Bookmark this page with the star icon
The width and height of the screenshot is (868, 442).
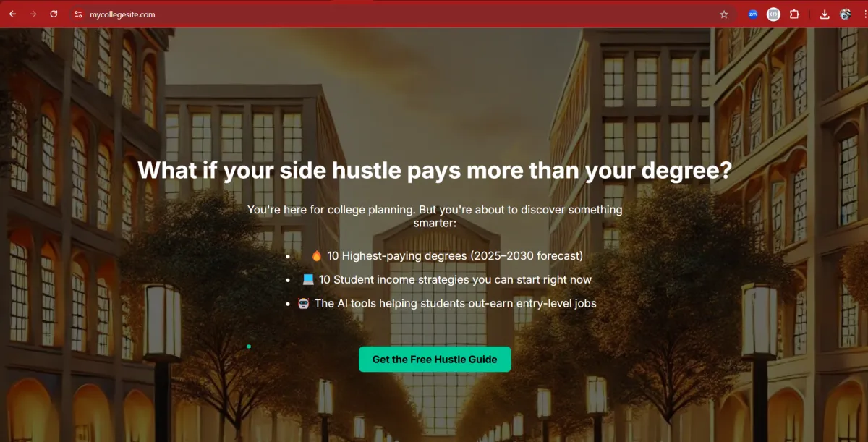(x=724, y=14)
